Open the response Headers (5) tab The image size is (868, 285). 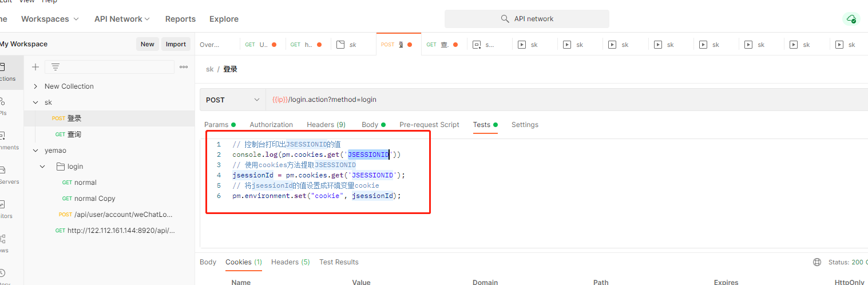[x=291, y=262]
